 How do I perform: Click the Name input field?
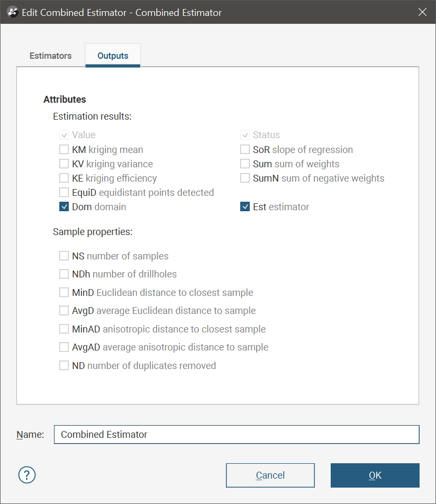[x=237, y=435]
